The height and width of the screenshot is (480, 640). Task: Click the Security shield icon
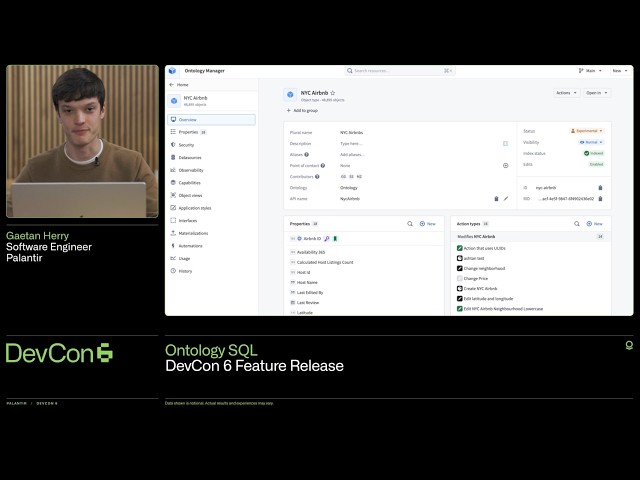tap(173, 144)
